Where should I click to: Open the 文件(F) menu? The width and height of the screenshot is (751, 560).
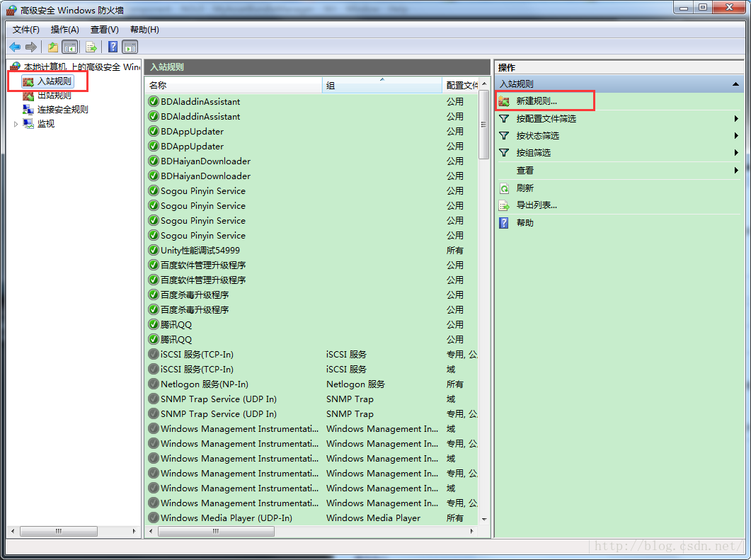pyautogui.click(x=26, y=30)
